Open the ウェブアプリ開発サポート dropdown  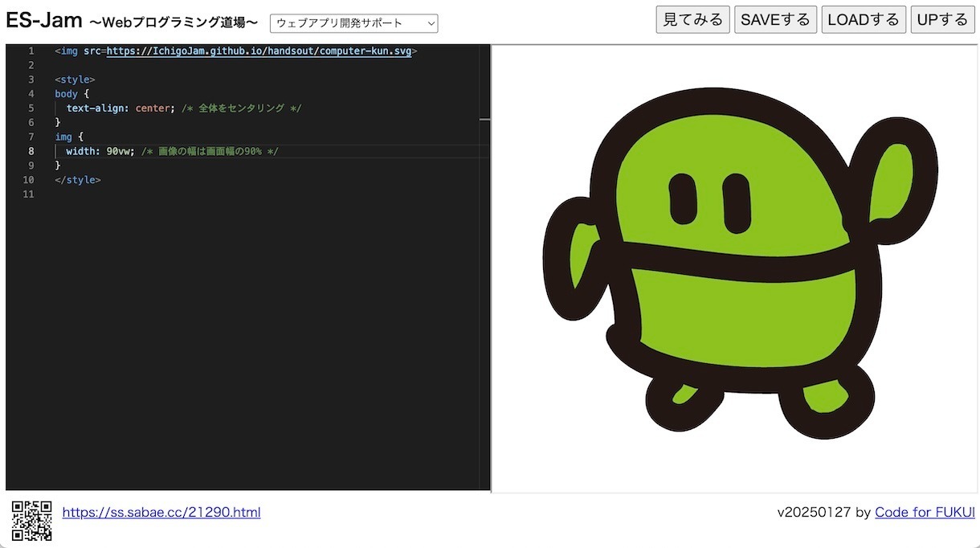(x=353, y=24)
